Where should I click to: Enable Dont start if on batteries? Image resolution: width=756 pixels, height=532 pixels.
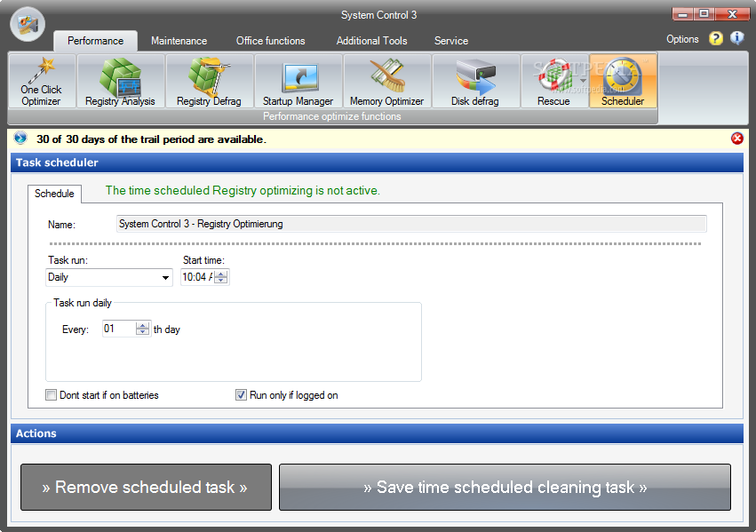pyautogui.click(x=52, y=395)
